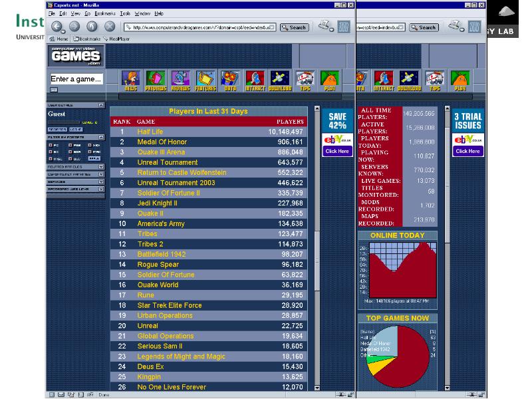Image resolution: width=532 pixels, height=399 pixels.
Task: Click the Forward navigation arrow
Action: [74, 26]
